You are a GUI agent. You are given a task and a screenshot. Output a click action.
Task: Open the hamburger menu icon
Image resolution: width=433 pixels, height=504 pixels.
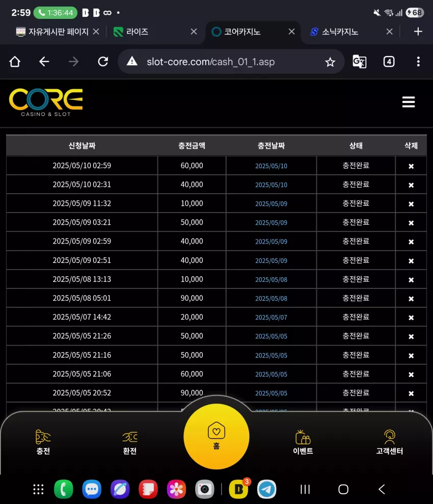[x=408, y=102]
